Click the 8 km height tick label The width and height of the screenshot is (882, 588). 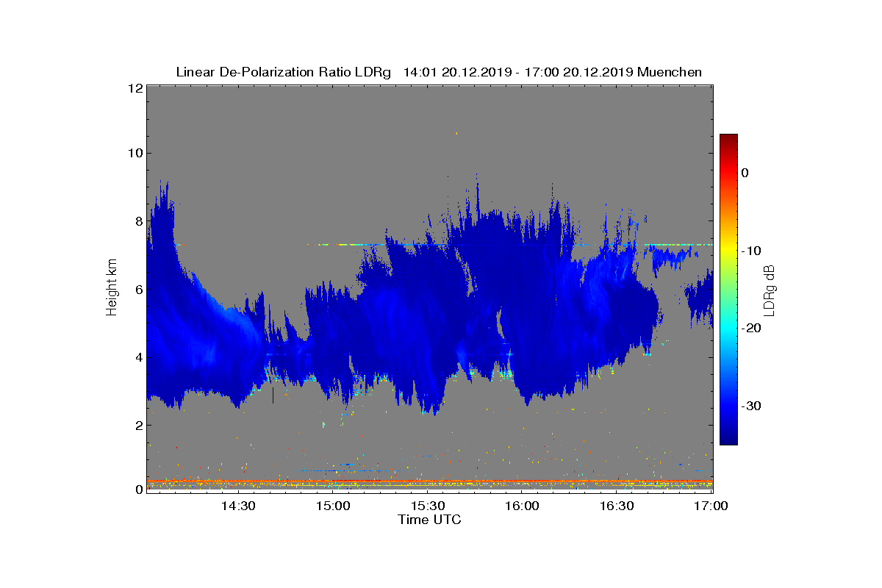coord(138,220)
